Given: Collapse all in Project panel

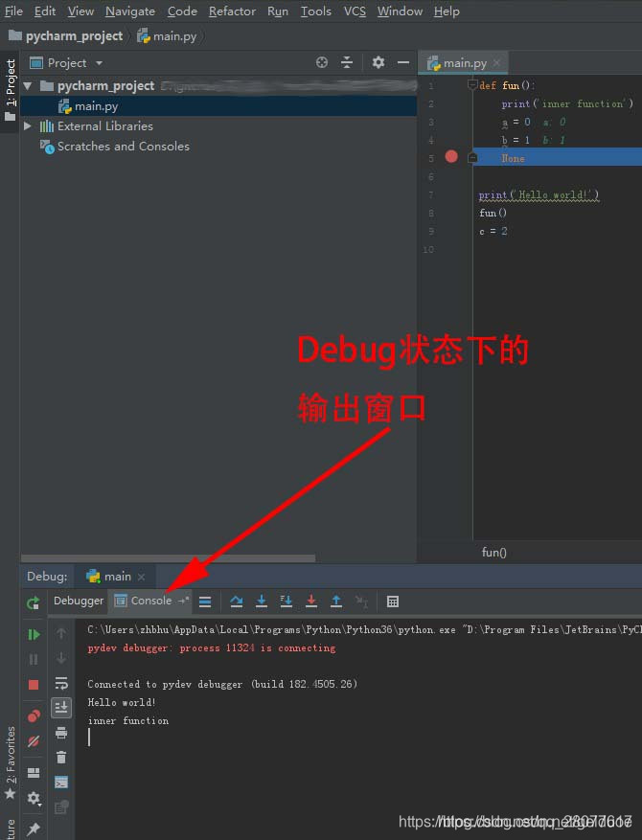Looking at the screenshot, I should [x=347, y=62].
